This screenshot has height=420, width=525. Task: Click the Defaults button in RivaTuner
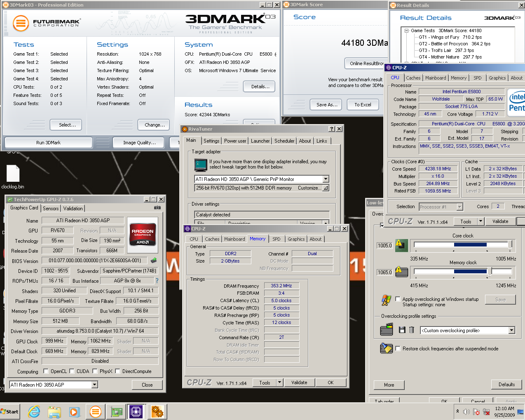pos(506,385)
